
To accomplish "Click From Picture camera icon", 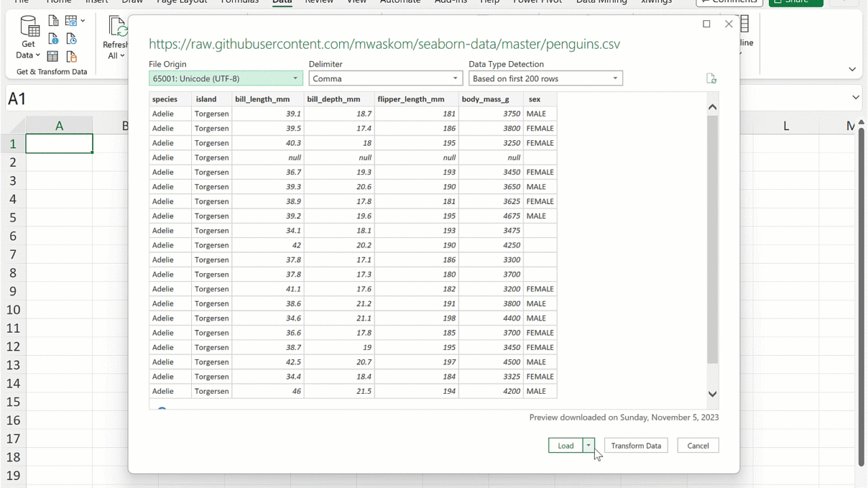I will (x=72, y=22).
